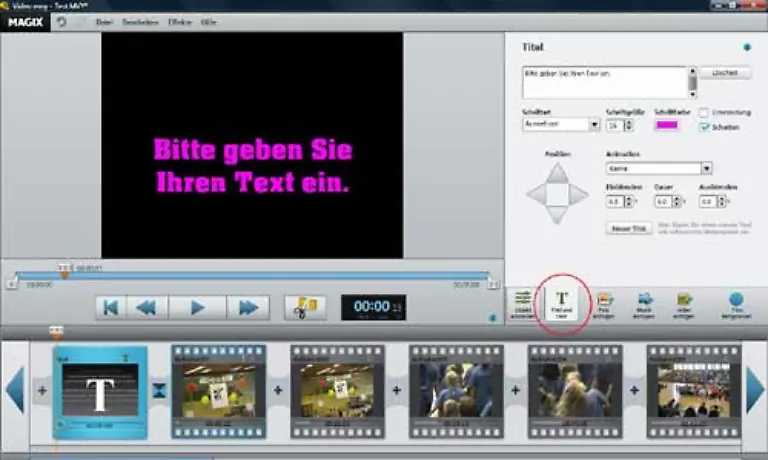Click on the blue preview seek bar
This screenshot has width=768, height=460.
(x=251, y=275)
